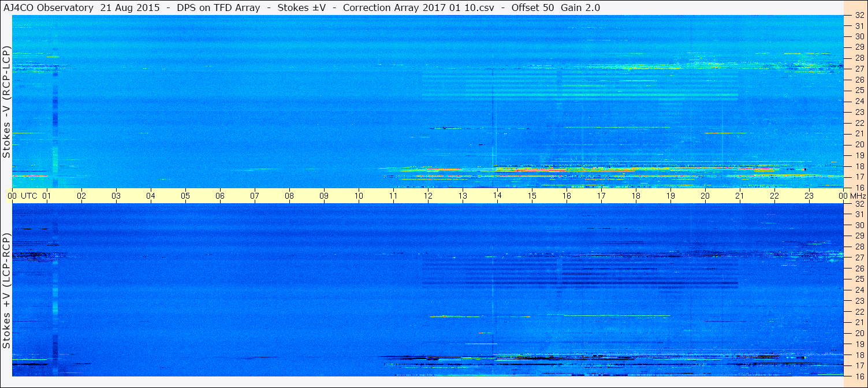Click the 13 hour marker
The image size is (868, 388).
point(463,196)
